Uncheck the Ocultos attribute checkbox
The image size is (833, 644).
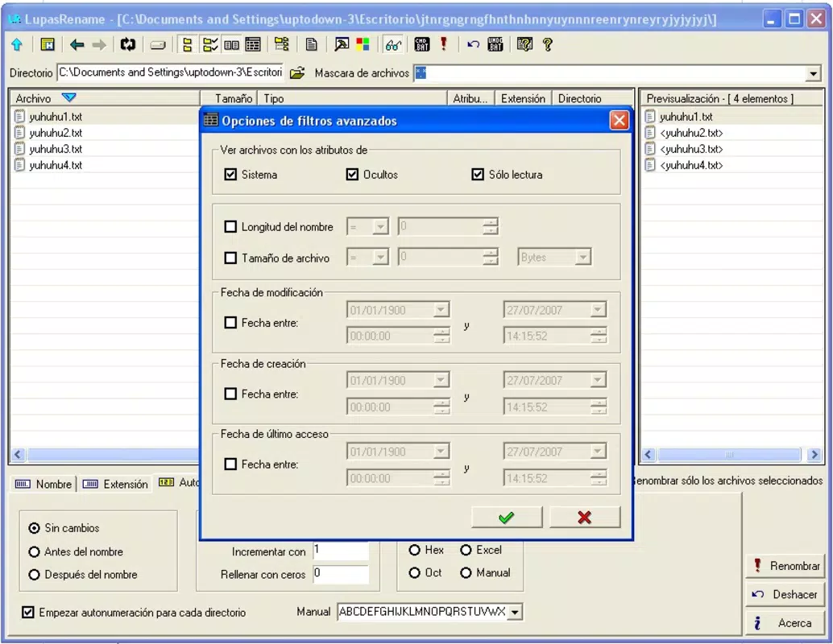click(x=352, y=174)
